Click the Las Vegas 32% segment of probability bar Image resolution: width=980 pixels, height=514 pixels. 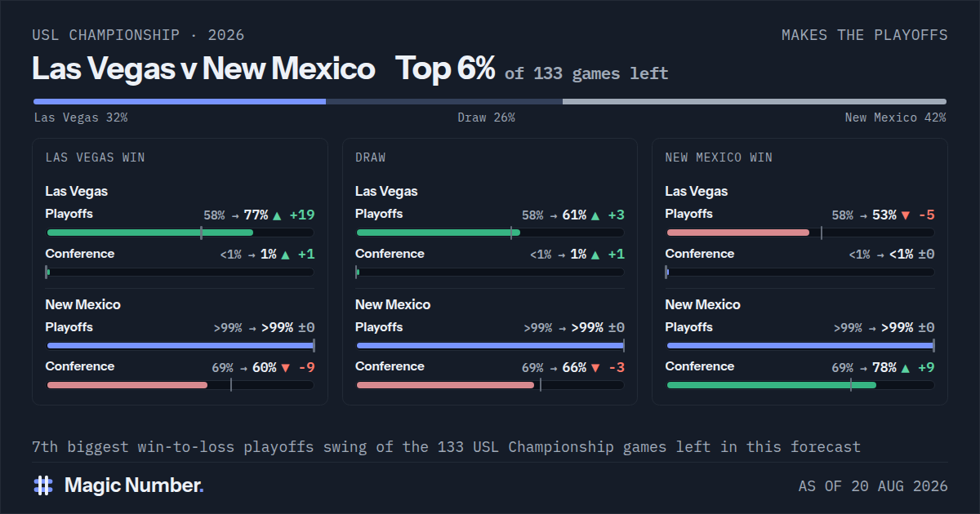[180, 102]
